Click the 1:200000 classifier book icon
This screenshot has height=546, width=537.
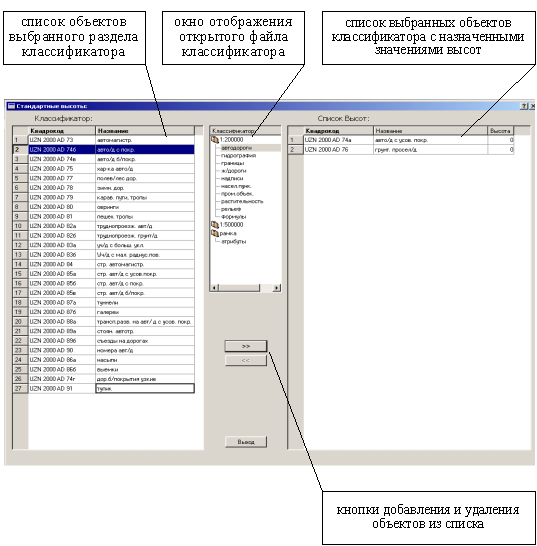(215, 140)
